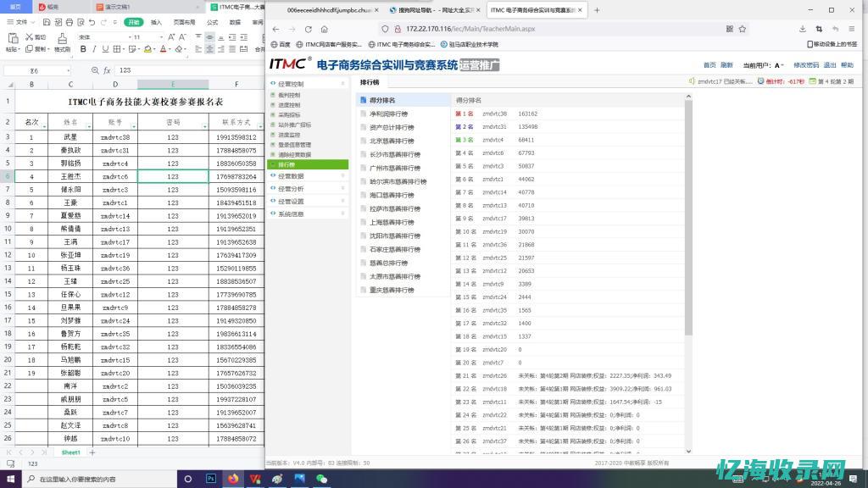868x488 pixels.
Task: Switch to the 插入 ribbon tab
Action: [155, 21]
